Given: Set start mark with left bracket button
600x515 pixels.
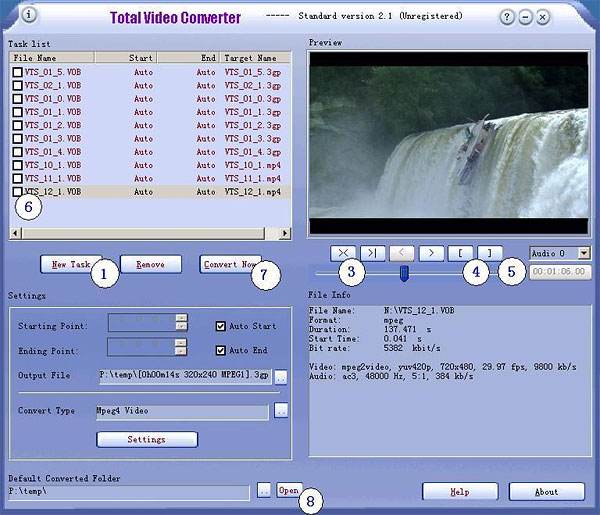Looking at the screenshot, I should 460,254.
